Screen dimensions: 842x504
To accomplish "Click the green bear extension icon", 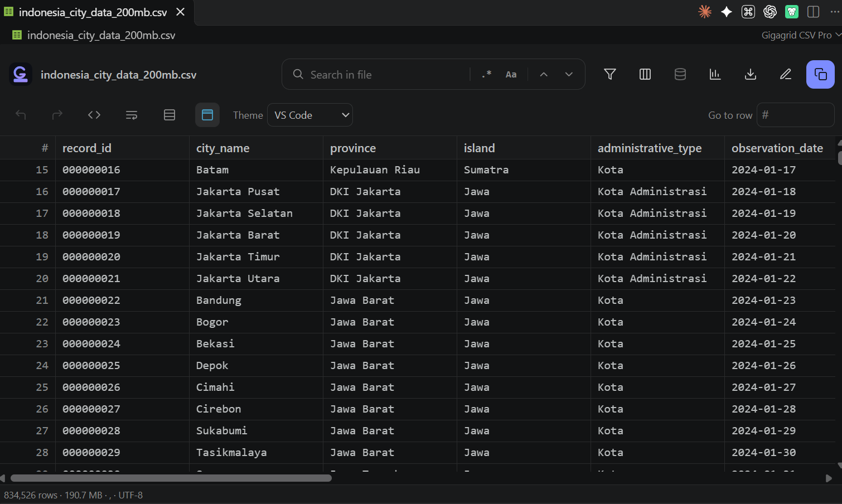I will pyautogui.click(x=792, y=12).
